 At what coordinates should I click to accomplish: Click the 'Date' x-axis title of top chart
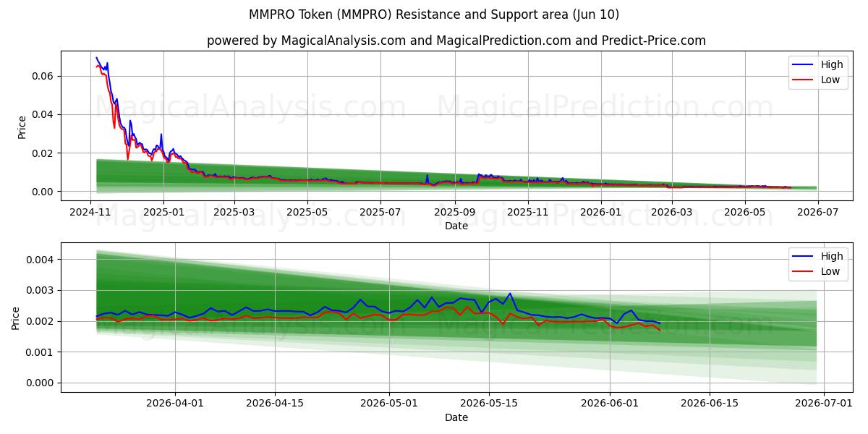point(456,226)
